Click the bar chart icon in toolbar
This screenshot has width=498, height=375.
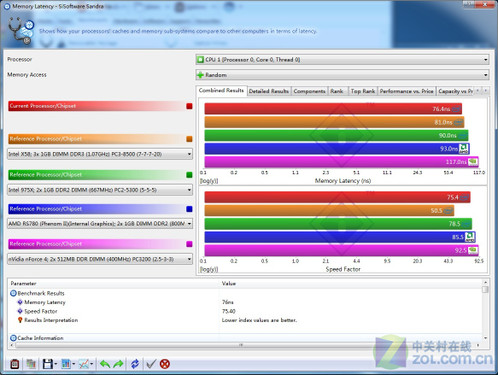(x=65, y=364)
